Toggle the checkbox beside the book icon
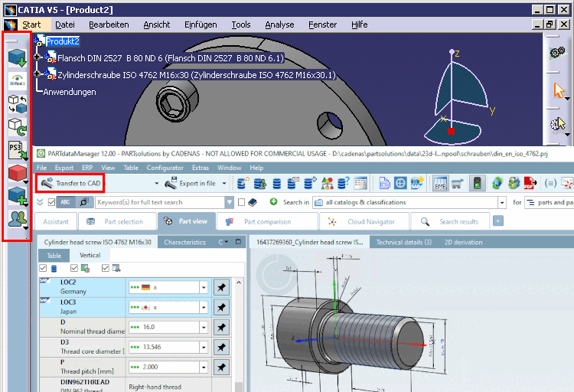This screenshot has width=574, height=392. 241,202
